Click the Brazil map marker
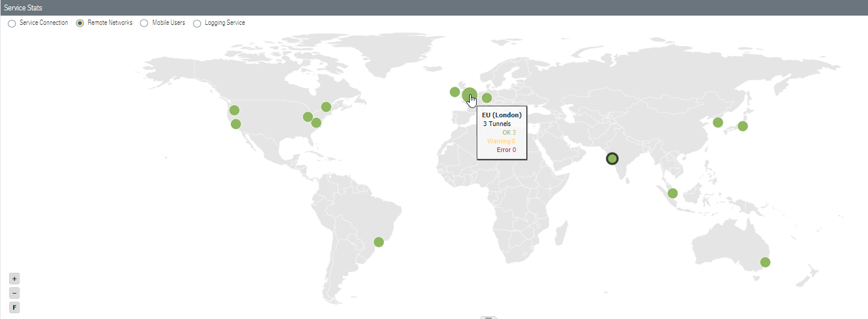This screenshot has width=868, height=319. tap(379, 242)
